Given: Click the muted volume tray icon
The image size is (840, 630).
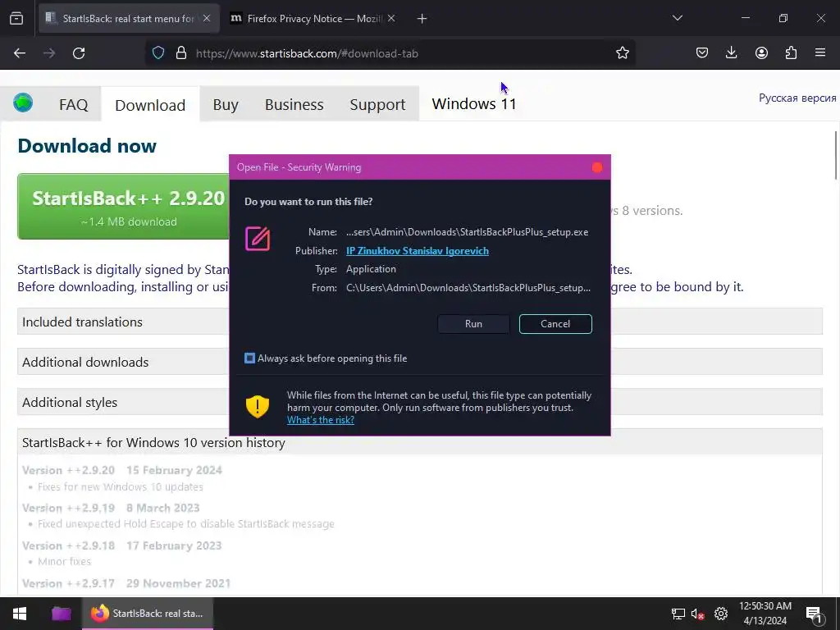Looking at the screenshot, I should click(697, 614).
